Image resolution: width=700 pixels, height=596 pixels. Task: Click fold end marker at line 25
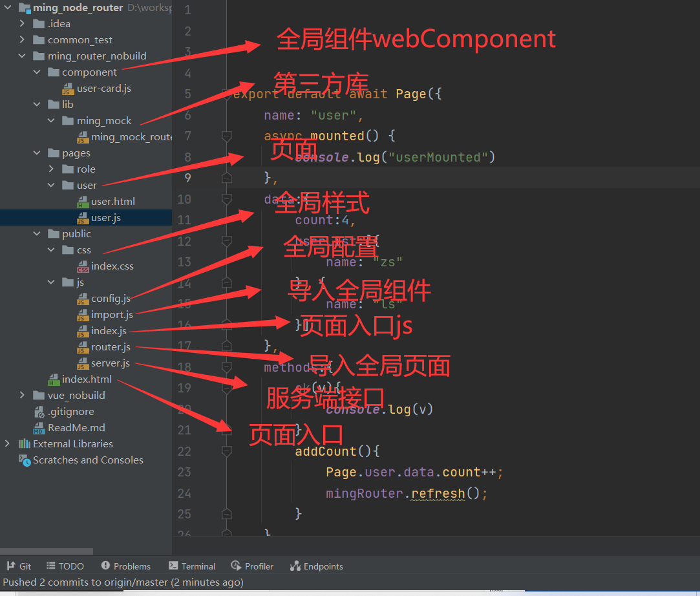[226, 514]
